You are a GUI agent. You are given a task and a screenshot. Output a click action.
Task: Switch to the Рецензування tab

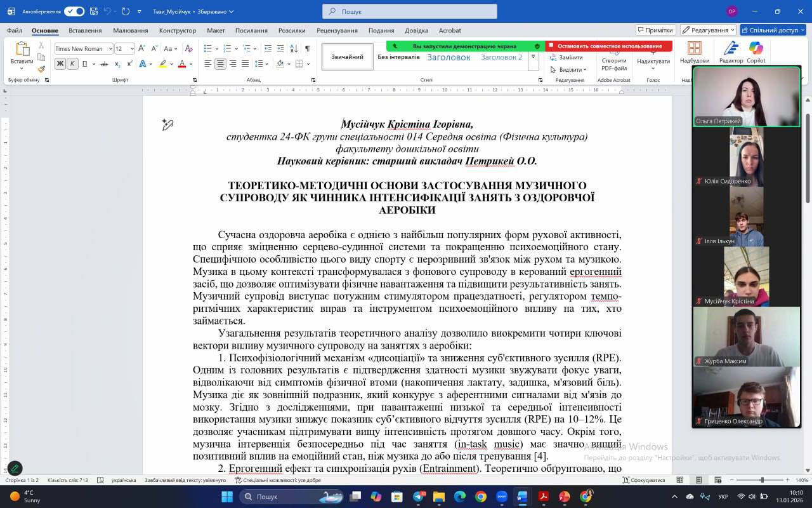(337, 30)
